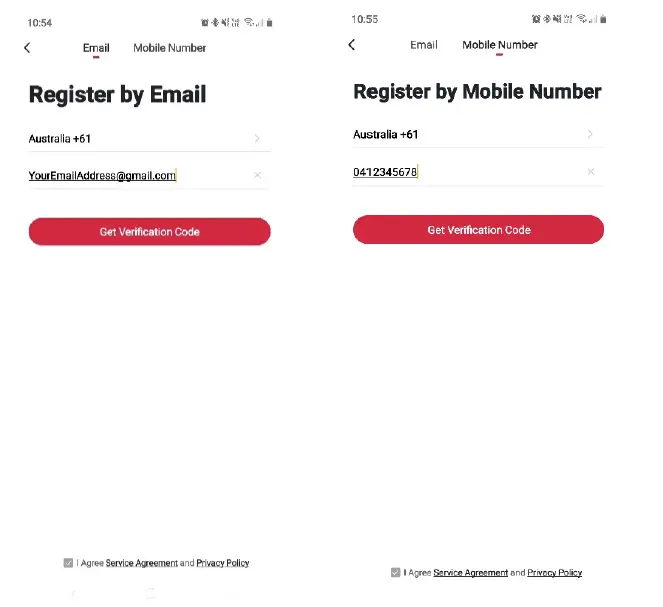View Privacy Policy on the Mobile Number screen
This screenshot has width=663, height=607.
554,573
